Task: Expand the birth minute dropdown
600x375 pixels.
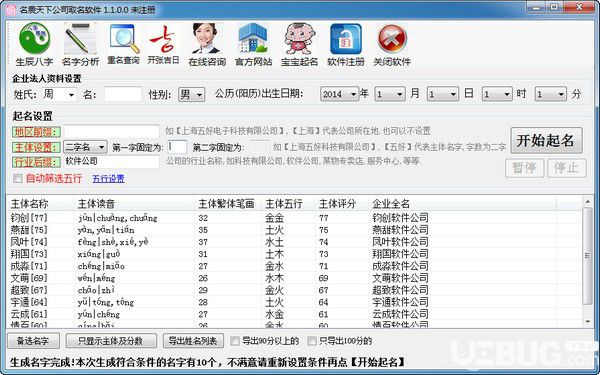Action: coord(561,94)
